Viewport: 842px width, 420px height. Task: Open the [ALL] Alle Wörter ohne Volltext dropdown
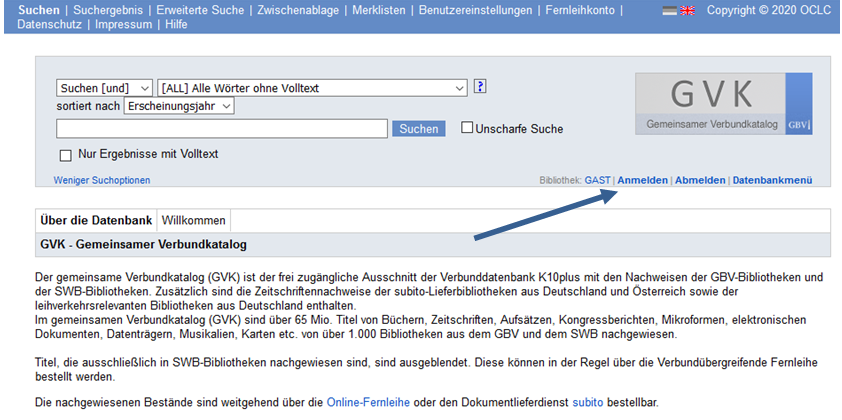coord(313,88)
